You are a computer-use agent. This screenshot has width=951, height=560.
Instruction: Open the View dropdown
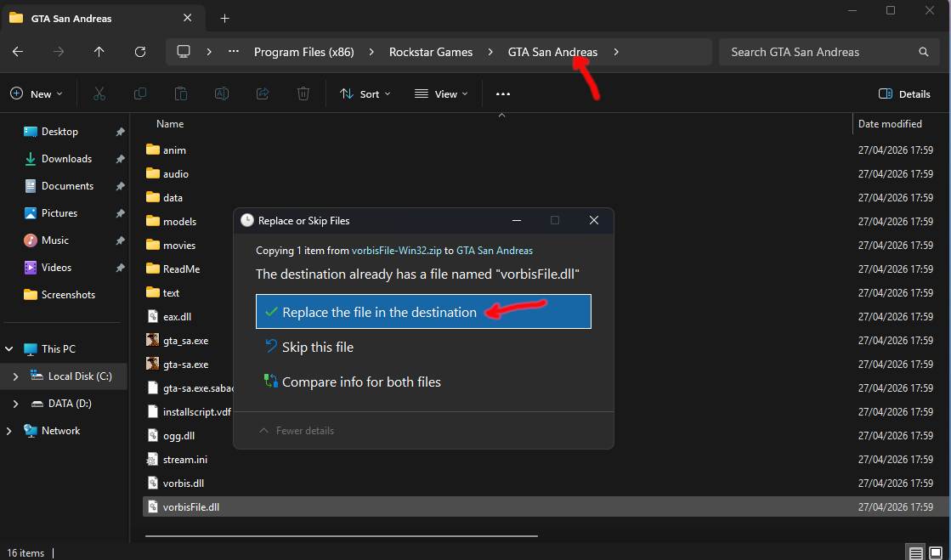(441, 94)
